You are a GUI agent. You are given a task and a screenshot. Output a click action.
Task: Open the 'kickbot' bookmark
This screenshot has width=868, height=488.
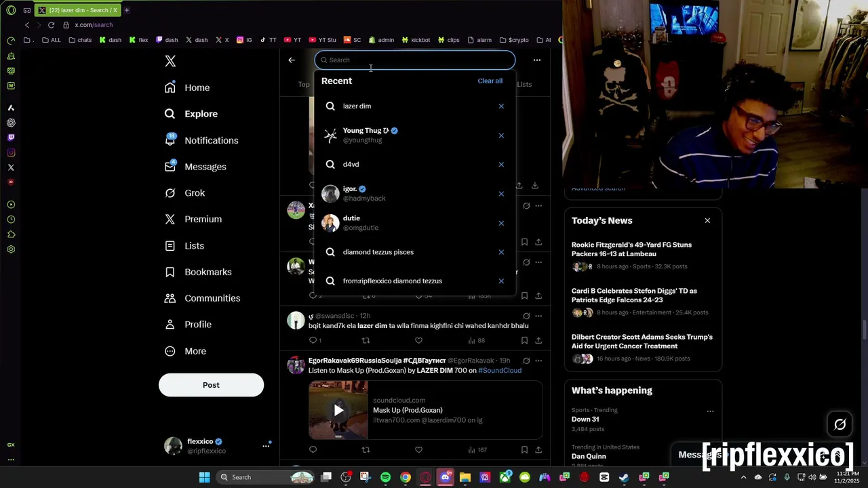click(x=415, y=40)
